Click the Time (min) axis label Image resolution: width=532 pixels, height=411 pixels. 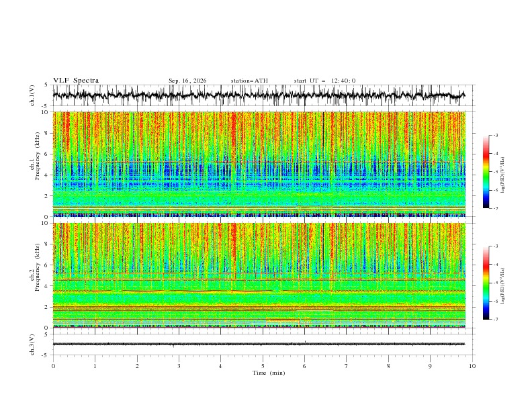269,373
